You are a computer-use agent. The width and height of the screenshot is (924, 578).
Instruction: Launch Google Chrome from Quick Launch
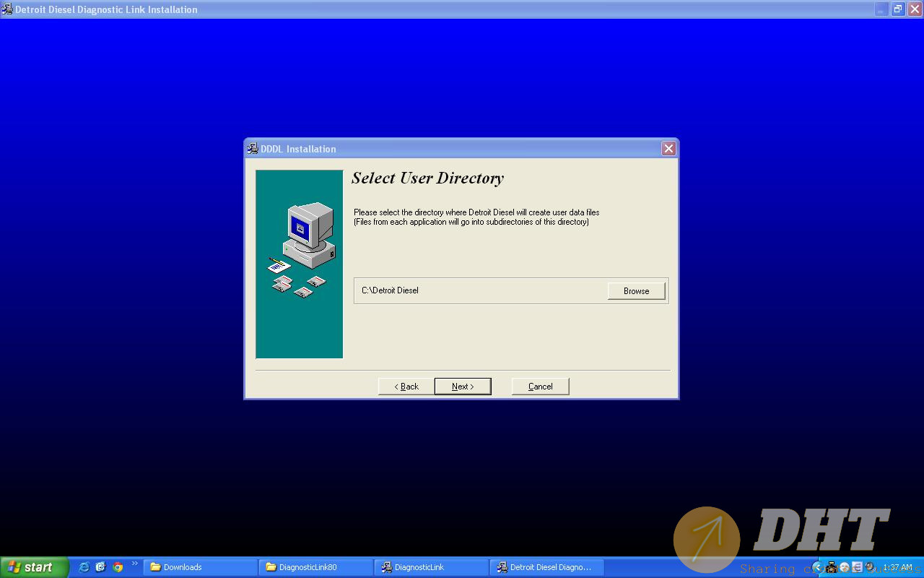[x=118, y=567]
